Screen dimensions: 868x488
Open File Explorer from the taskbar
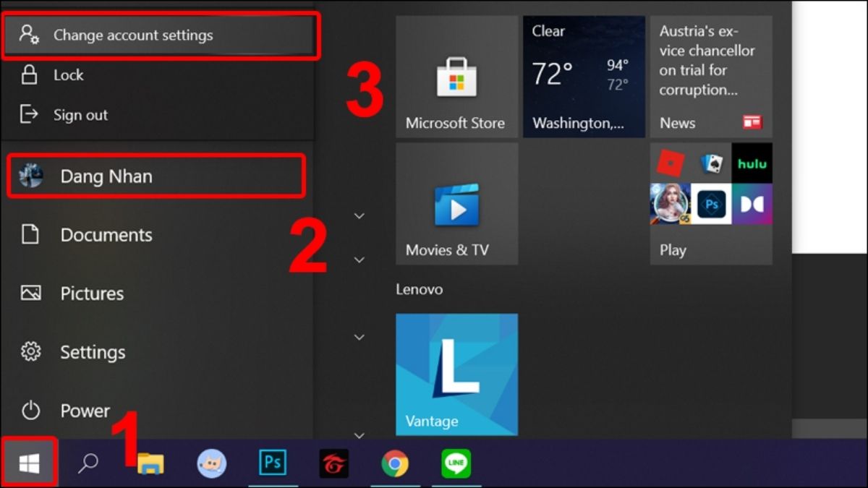pos(151,463)
